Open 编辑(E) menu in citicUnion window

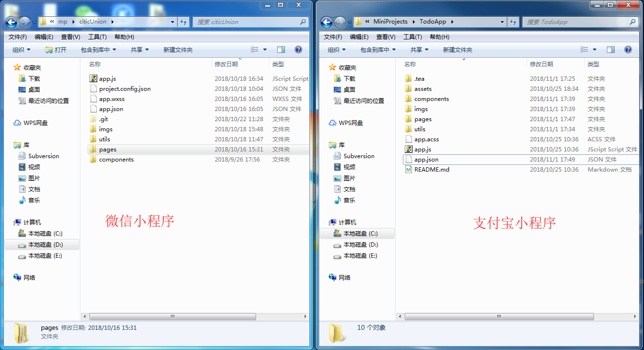pyautogui.click(x=44, y=37)
